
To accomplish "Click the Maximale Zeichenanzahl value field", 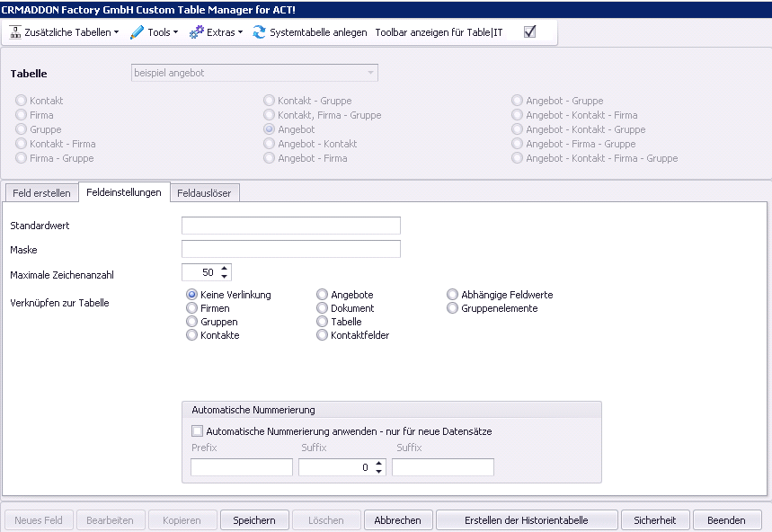I will pos(200,272).
